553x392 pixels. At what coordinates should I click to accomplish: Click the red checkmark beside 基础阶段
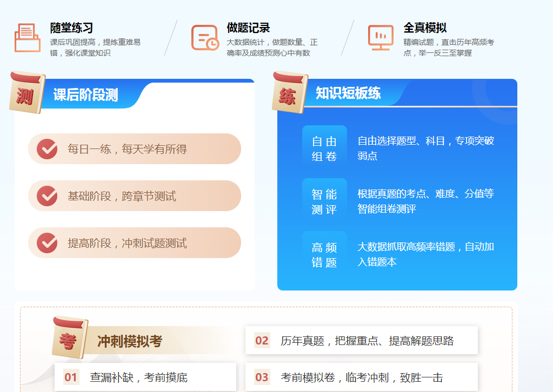tap(47, 196)
